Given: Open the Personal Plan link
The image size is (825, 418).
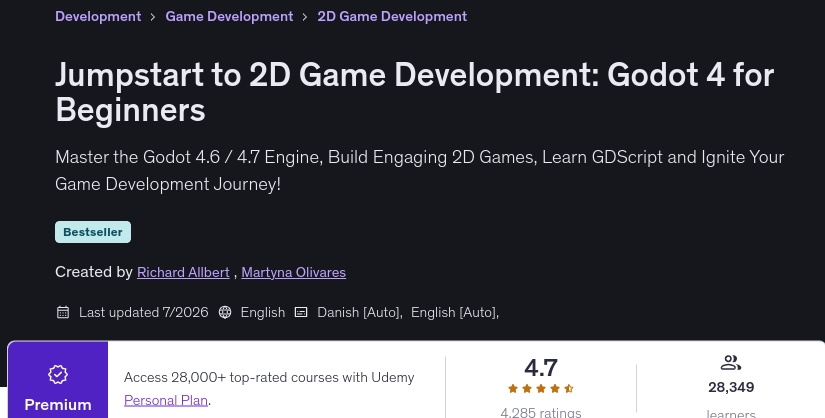Looking at the screenshot, I should coord(166,400).
